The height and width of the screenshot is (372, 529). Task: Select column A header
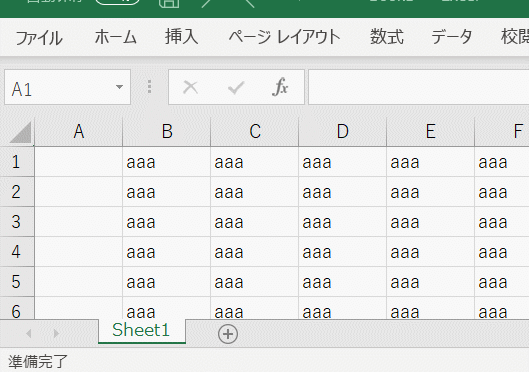point(79,131)
